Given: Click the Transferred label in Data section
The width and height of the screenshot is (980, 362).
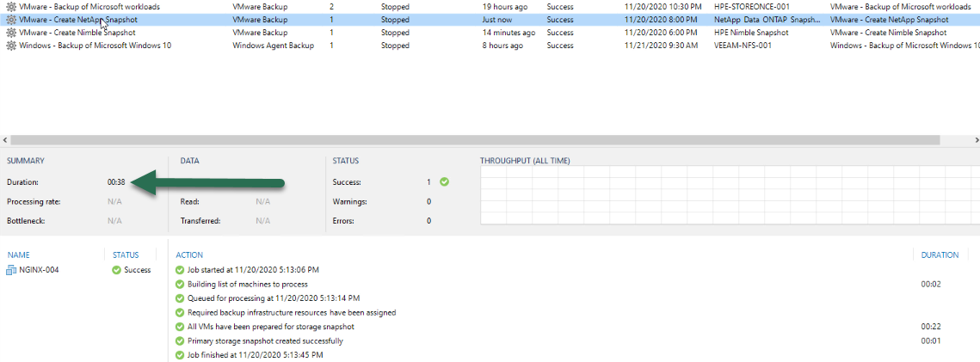Looking at the screenshot, I should pyautogui.click(x=200, y=221).
